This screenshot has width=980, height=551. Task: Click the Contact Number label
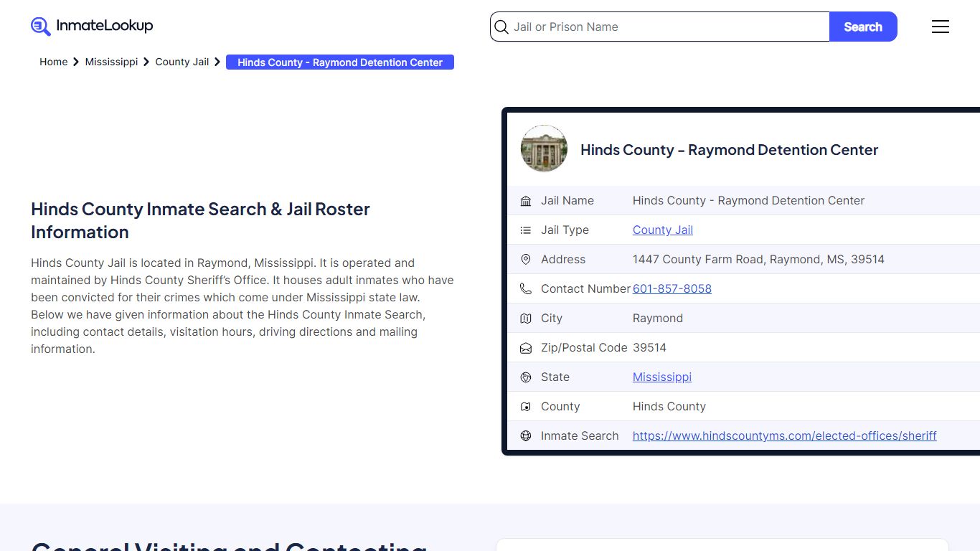[x=585, y=288]
